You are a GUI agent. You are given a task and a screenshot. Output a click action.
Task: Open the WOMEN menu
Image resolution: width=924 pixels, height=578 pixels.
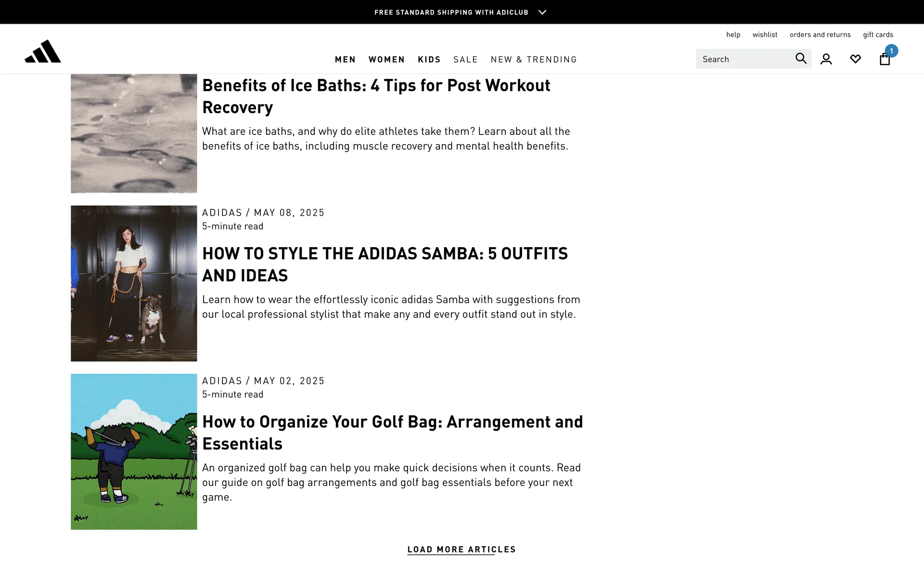click(386, 59)
